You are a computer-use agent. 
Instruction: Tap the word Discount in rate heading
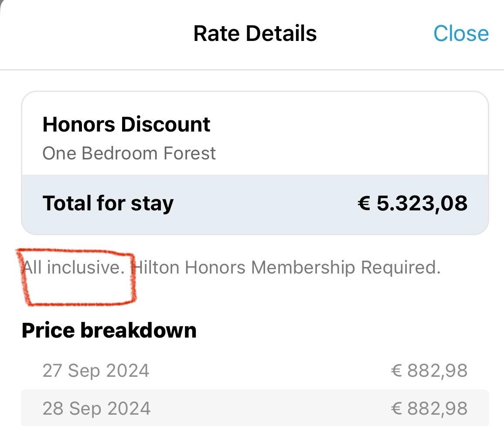tap(165, 125)
